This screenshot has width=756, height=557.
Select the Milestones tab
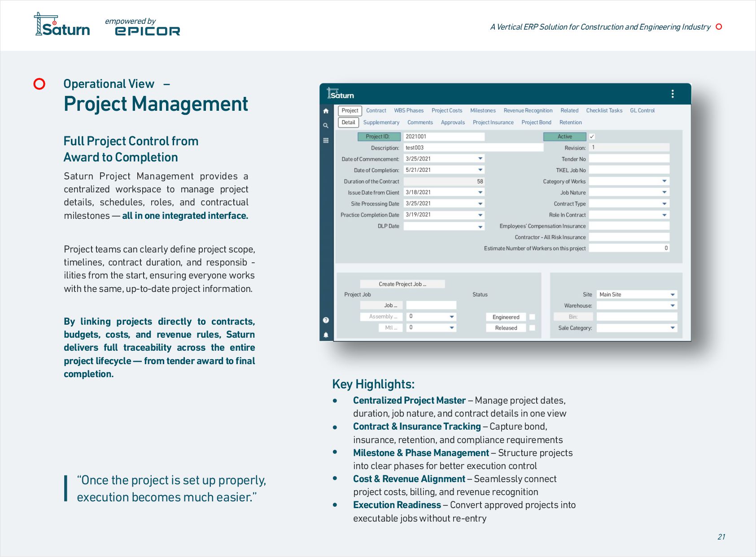tap(483, 111)
